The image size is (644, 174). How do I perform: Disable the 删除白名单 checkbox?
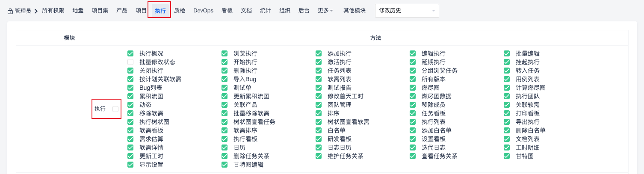pyautogui.click(x=507, y=130)
